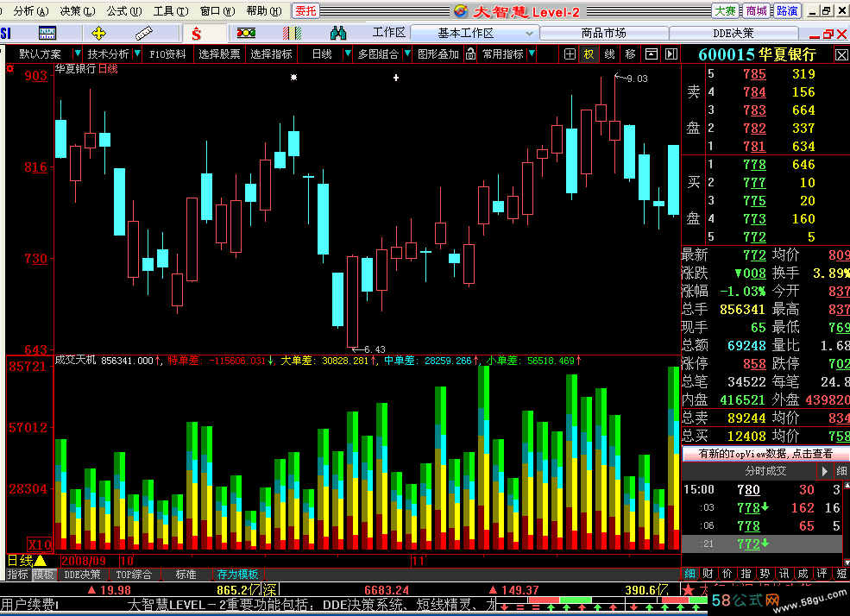Open the 基本工作区 workspace combo box
Screen dimensions: 850x616
tap(473, 34)
